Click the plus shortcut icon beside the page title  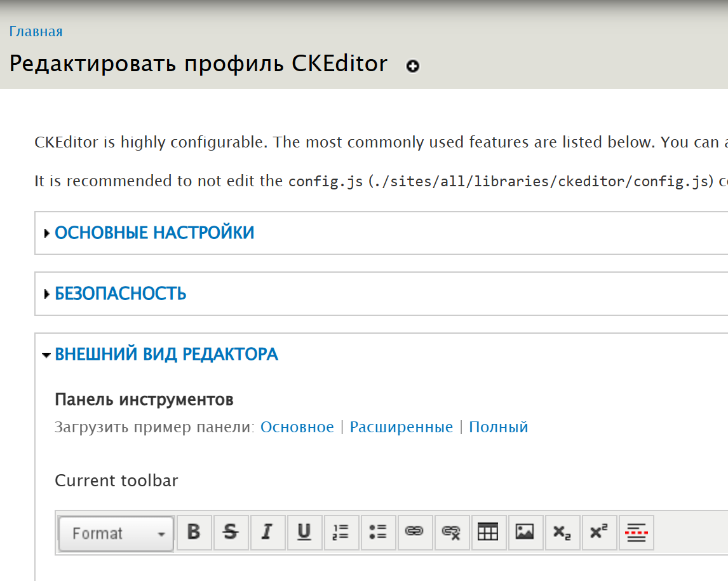pos(413,66)
